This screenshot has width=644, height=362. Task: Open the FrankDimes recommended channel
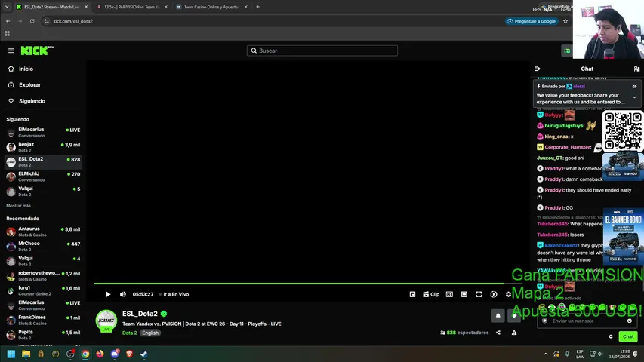43,320
